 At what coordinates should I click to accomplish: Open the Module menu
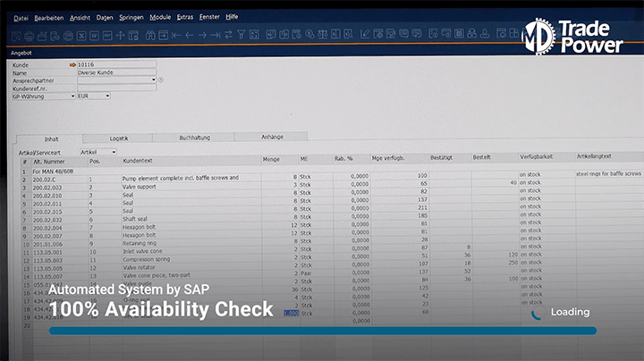(160, 17)
